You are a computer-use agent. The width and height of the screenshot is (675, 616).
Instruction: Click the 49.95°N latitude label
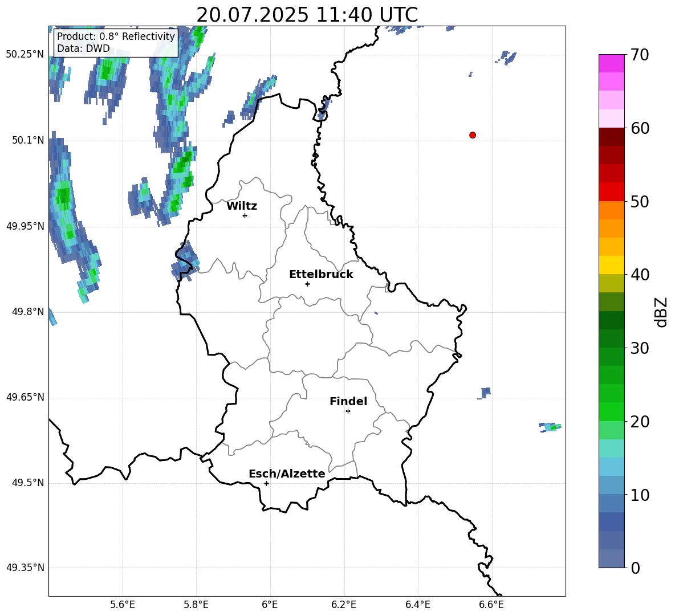(x=25, y=226)
